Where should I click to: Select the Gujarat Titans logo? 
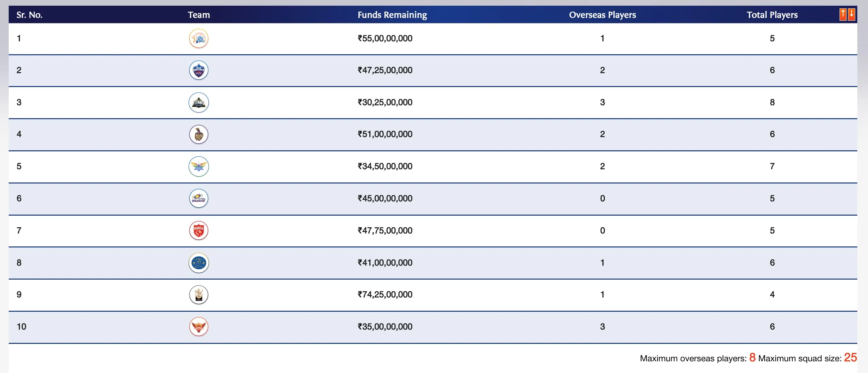pos(198,102)
